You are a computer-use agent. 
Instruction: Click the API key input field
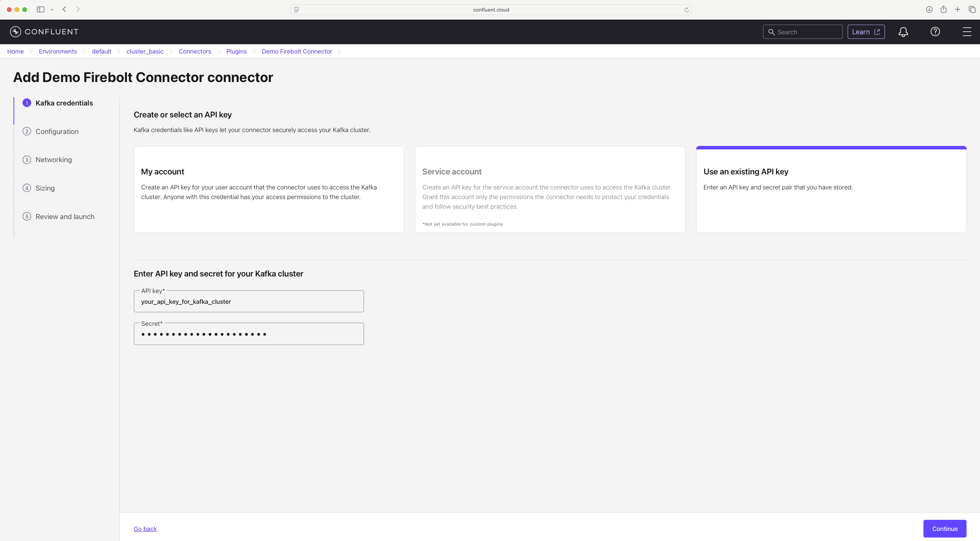pyautogui.click(x=249, y=301)
